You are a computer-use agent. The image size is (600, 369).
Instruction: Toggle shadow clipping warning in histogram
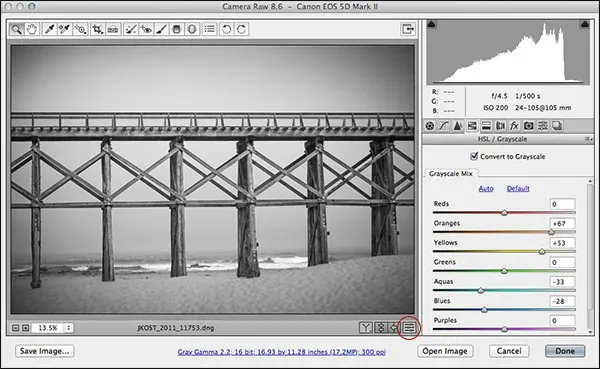(x=431, y=24)
